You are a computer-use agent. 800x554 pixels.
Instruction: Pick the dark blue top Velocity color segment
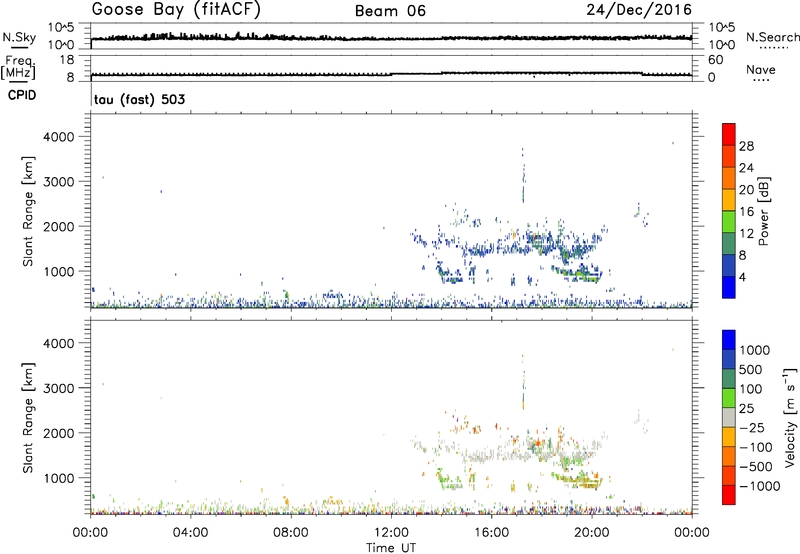(x=729, y=340)
